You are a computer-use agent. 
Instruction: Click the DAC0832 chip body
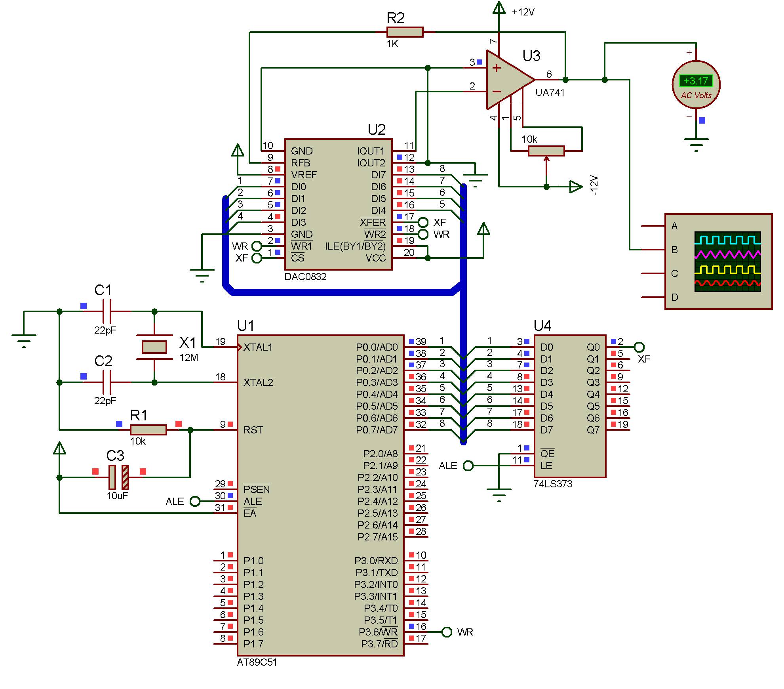[x=338, y=204]
